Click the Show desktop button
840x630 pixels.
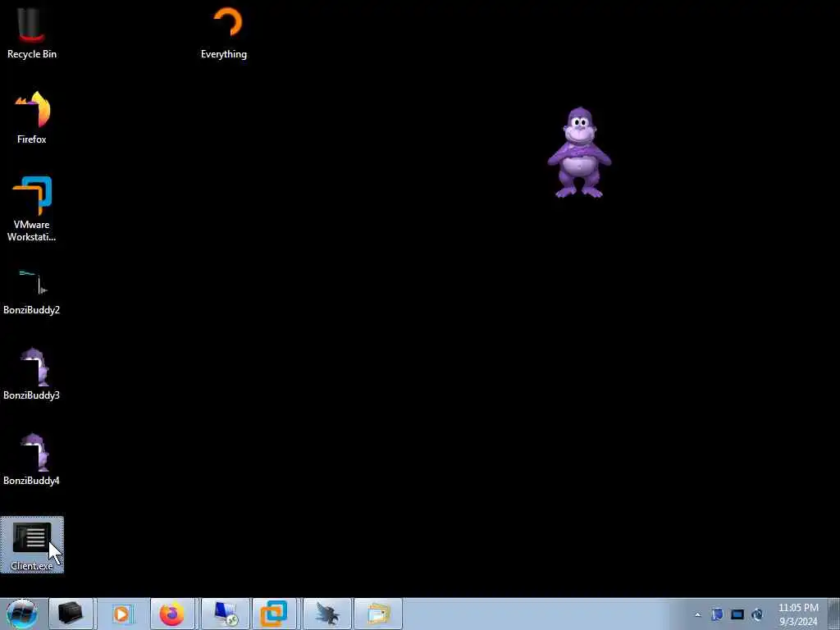click(x=834, y=614)
